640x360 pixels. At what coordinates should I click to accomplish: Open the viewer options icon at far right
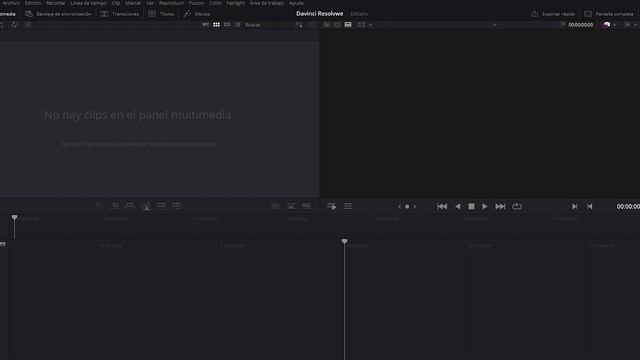(627, 25)
